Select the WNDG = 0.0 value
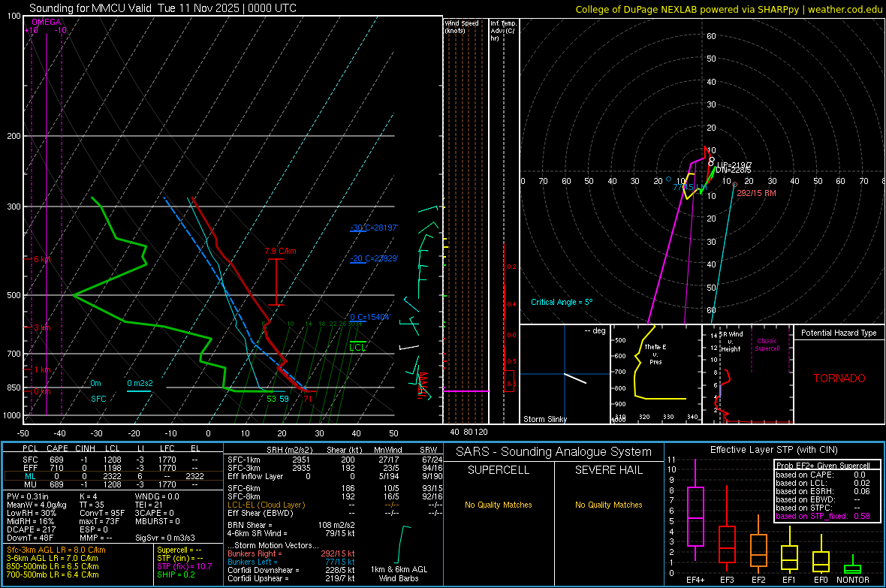The image size is (886, 588). pos(157,496)
